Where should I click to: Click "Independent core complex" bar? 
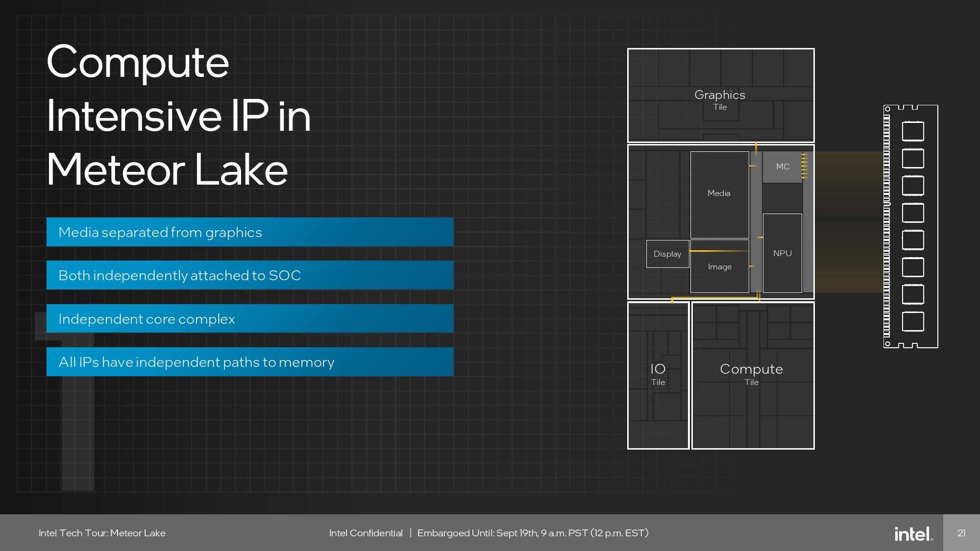(x=250, y=319)
